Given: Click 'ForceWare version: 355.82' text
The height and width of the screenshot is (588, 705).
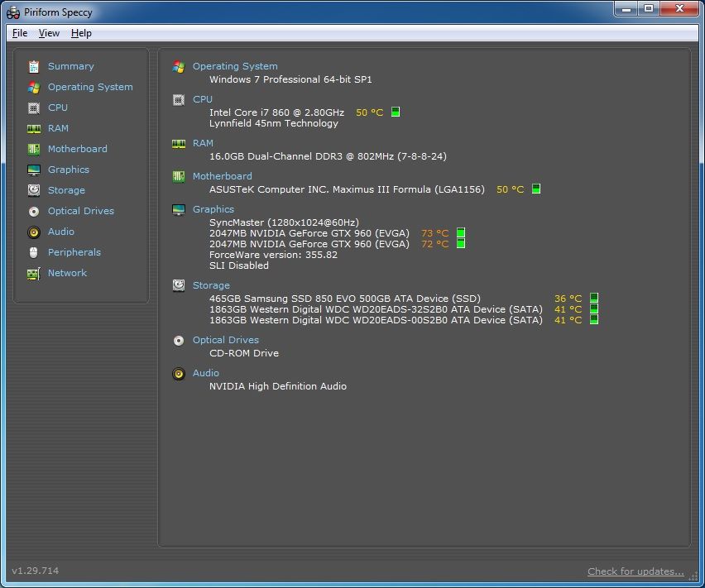Looking at the screenshot, I should (273, 256).
